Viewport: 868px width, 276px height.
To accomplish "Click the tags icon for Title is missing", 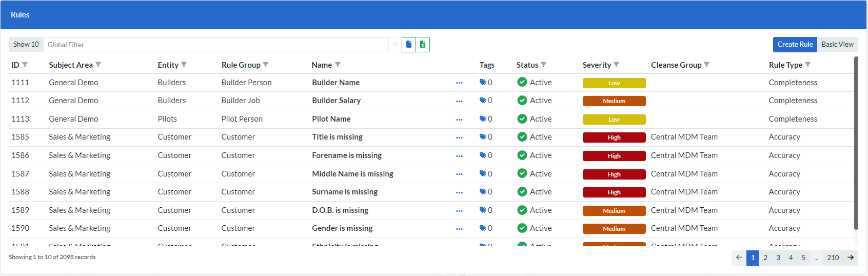I will [483, 137].
